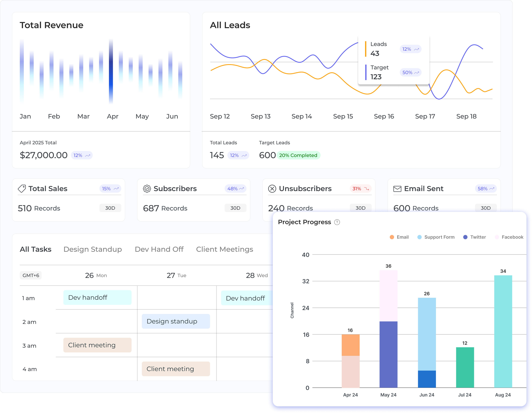Select the badge icon beside Subscribers
The height and width of the screenshot is (413, 532).
coord(147,188)
